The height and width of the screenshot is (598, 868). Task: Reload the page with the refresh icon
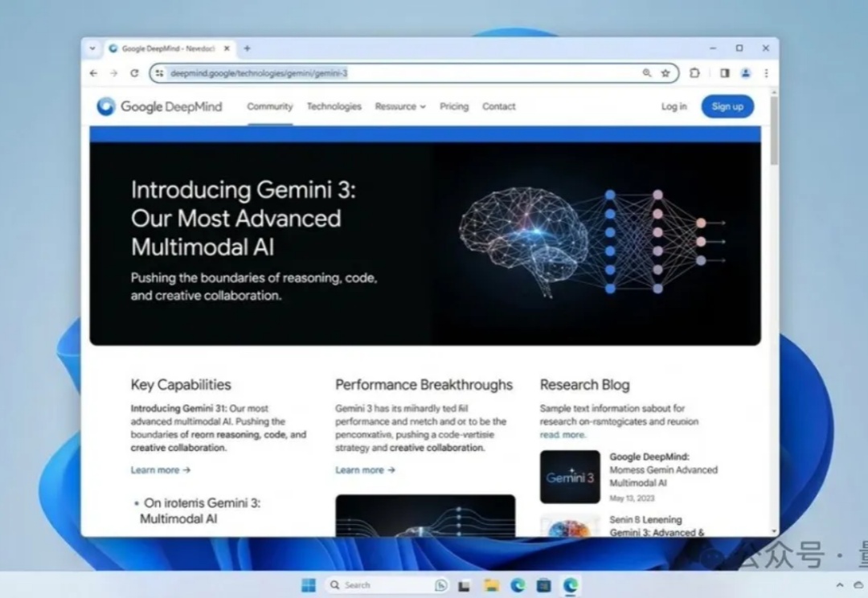[134, 73]
